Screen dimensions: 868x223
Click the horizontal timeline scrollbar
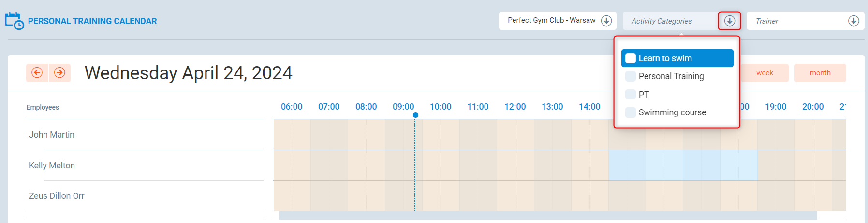tap(547, 215)
